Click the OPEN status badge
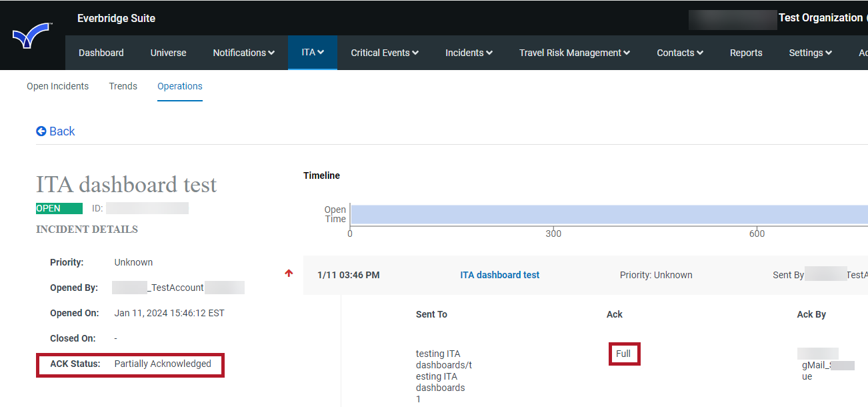868x407 pixels. coord(59,209)
